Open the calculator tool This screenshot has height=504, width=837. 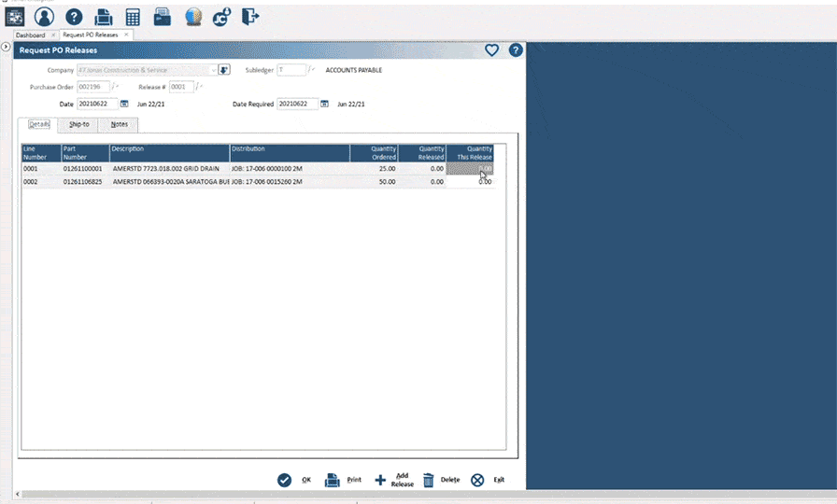133,17
